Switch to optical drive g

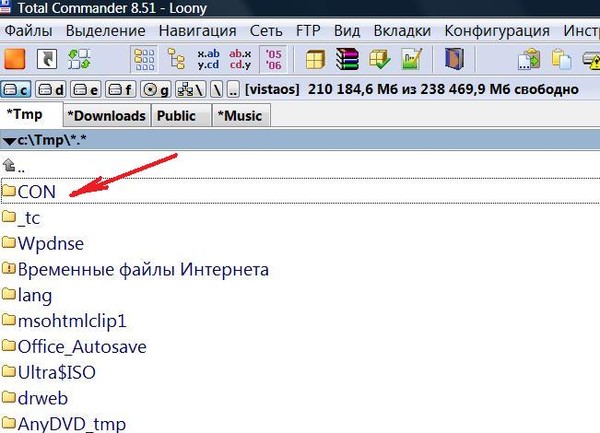pyautogui.click(x=157, y=90)
